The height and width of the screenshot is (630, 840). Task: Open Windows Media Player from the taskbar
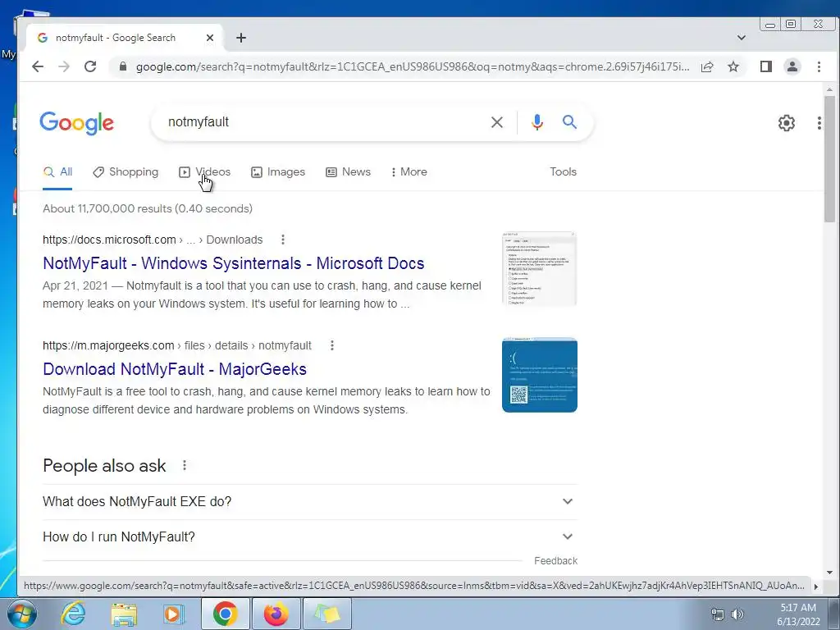(172, 614)
